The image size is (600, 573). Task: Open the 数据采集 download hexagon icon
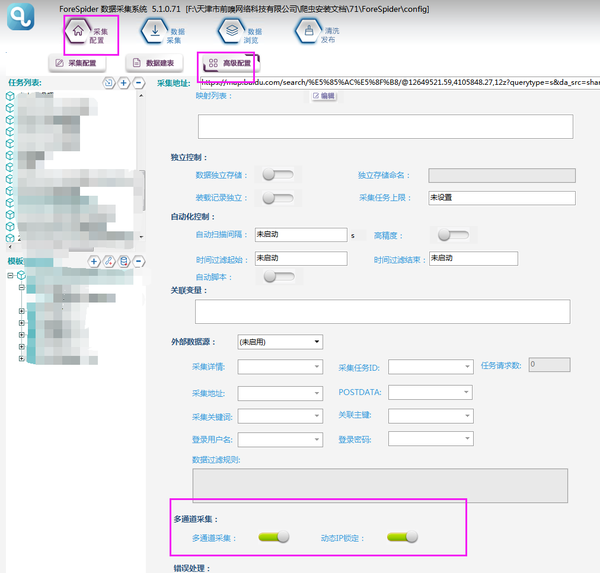pos(155,31)
